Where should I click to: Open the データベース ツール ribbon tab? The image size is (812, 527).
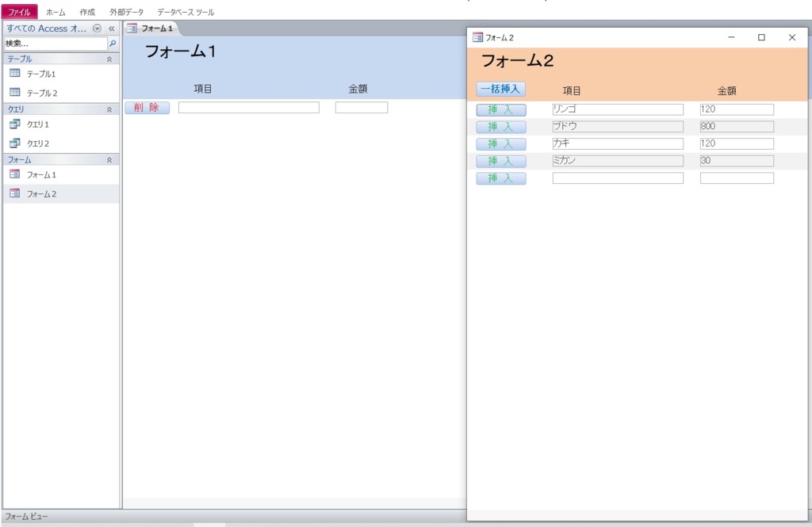[186, 12]
